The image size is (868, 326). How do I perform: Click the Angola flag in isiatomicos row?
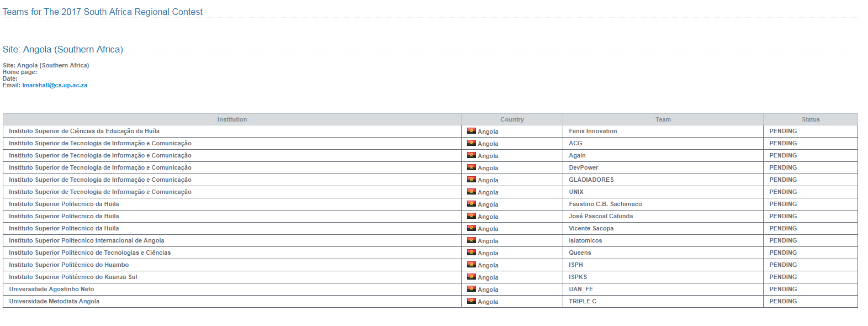coord(472,240)
